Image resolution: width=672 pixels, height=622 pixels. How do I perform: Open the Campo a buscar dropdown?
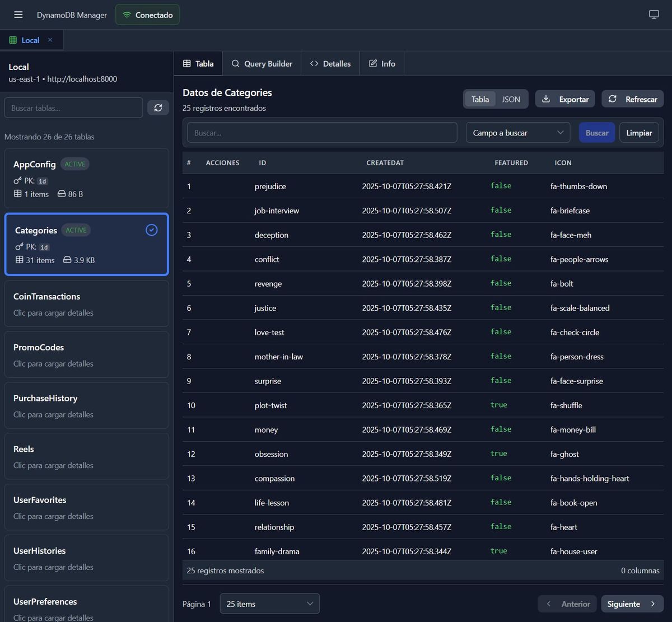[x=517, y=133]
